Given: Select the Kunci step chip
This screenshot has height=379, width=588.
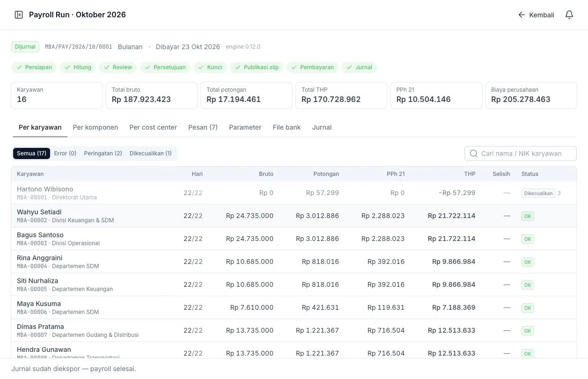Looking at the screenshot, I should click(x=210, y=67).
